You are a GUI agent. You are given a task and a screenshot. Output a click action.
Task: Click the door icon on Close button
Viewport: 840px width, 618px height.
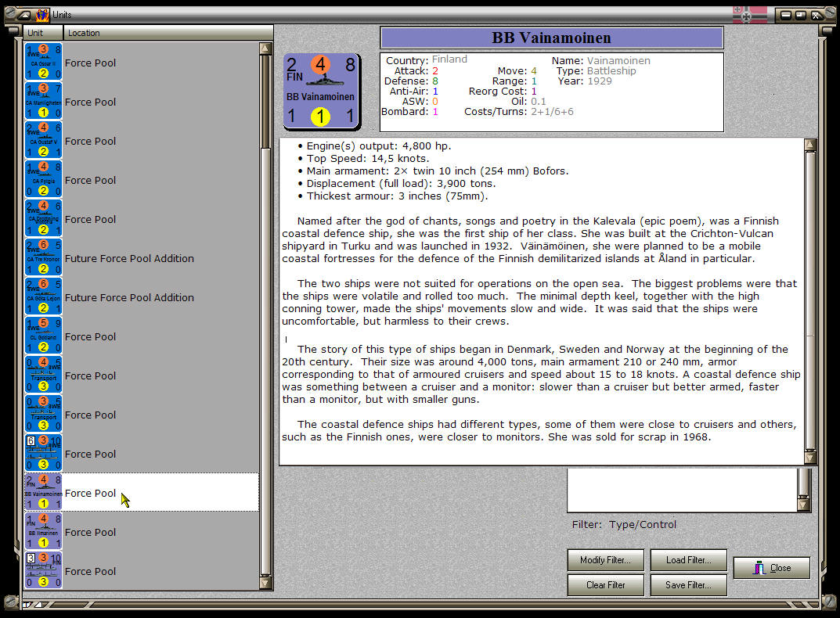click(759, 568)
